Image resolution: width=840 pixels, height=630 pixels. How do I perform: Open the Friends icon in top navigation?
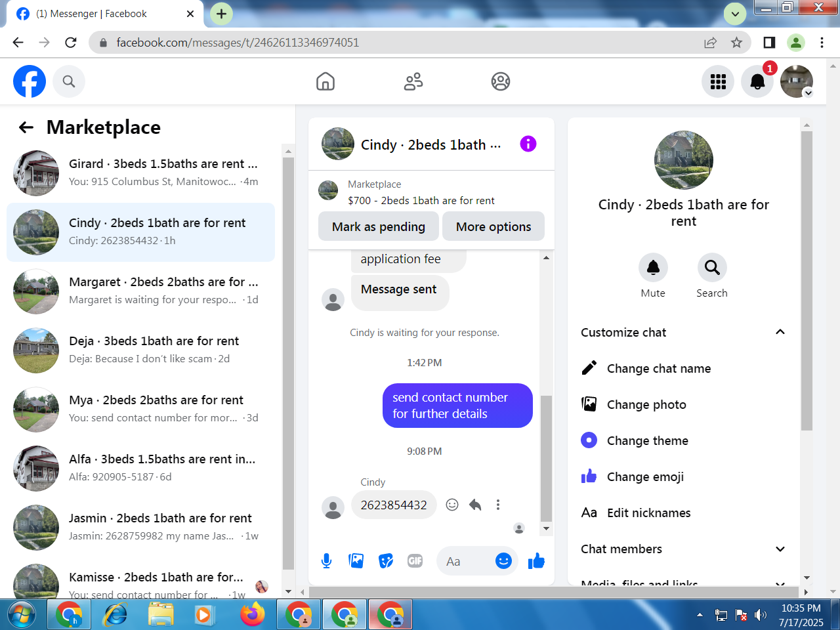coord(413,81)
